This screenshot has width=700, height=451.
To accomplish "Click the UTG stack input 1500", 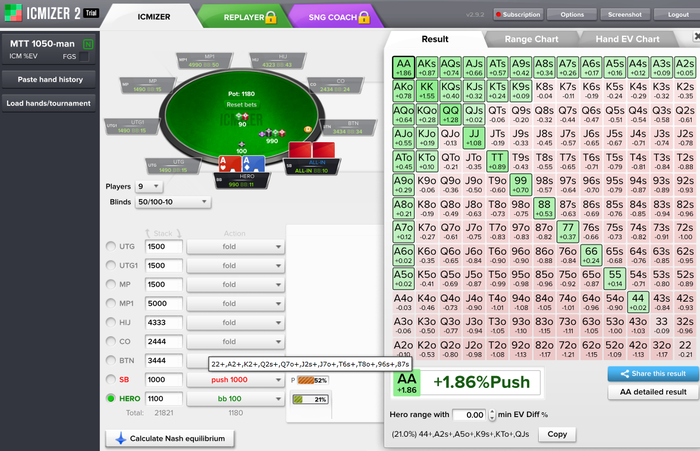I will coord(164,246).
